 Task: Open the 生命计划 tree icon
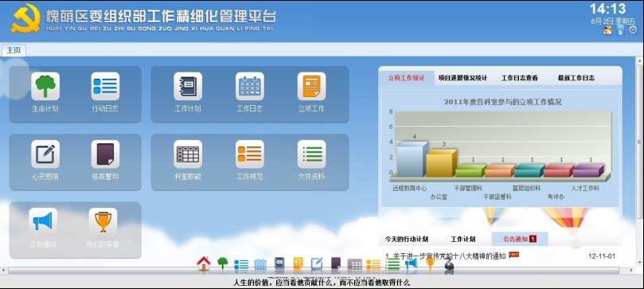pyautogui.click(x=45, y=86)
